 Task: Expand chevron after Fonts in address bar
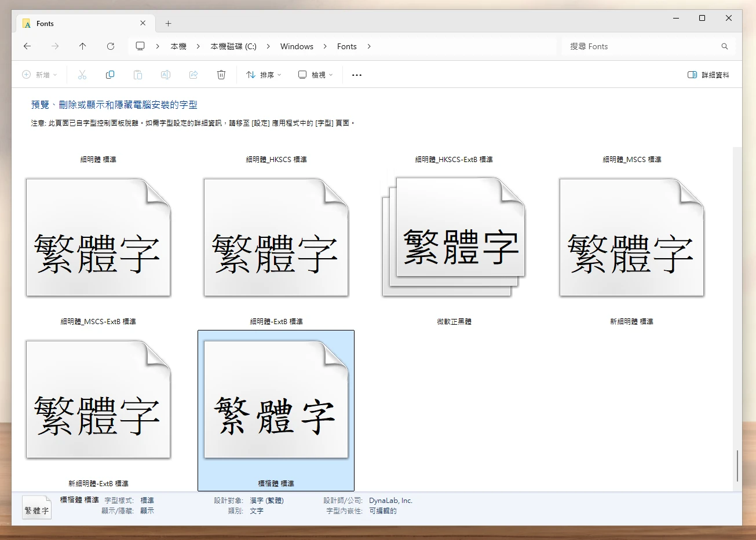tap(369, 46)
